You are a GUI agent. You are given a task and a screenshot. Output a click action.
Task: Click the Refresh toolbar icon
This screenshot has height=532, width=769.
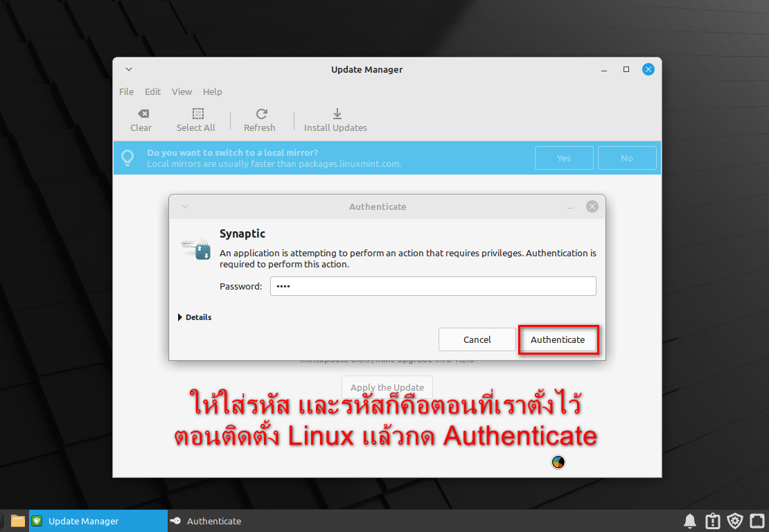(261, 114)
